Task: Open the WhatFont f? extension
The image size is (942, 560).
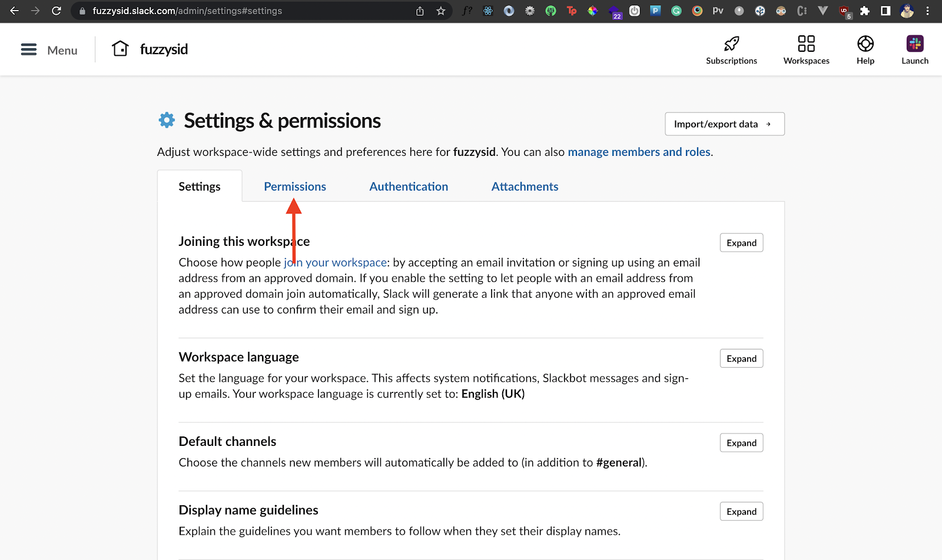Action: 467,11
